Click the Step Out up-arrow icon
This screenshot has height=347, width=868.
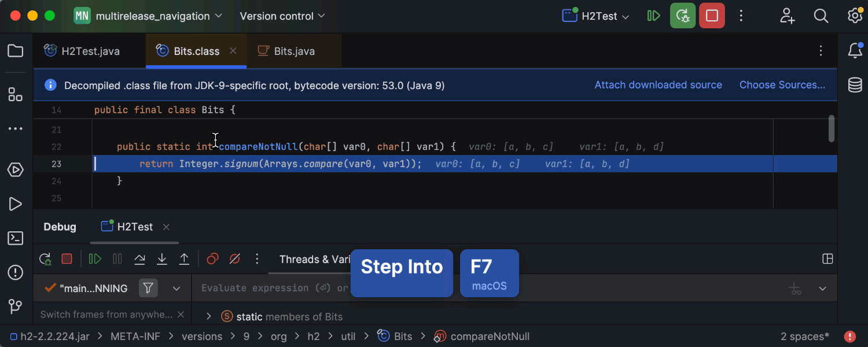coord(184,259)
